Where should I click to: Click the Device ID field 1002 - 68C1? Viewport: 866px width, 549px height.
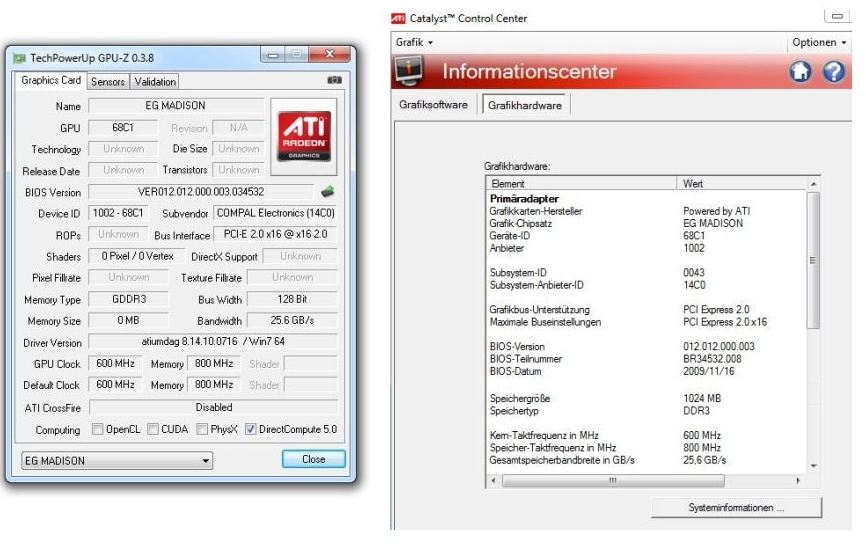[118, 213]
